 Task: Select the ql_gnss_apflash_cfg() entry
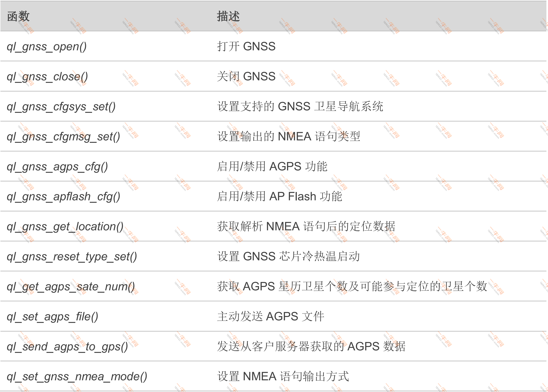tap(63, 197)
